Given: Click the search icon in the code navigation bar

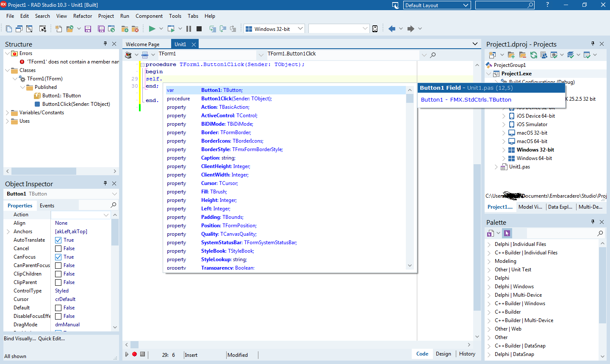Looking at the screenshot, I should 433,55.
